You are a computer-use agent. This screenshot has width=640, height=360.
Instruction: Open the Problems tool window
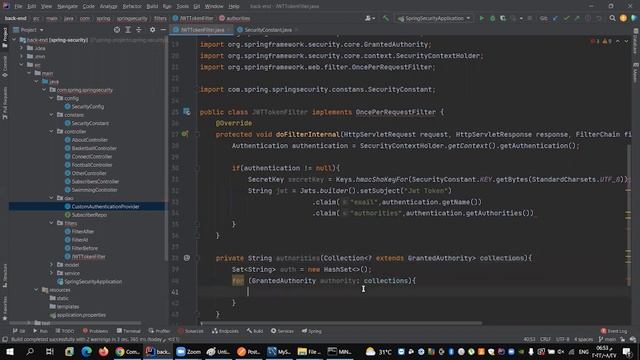pos(95,331)
